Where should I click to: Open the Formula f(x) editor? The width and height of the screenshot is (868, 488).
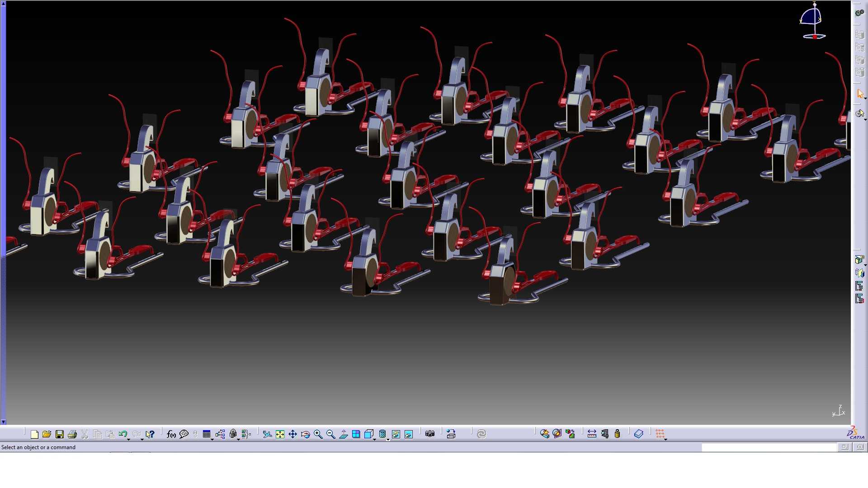171,434
